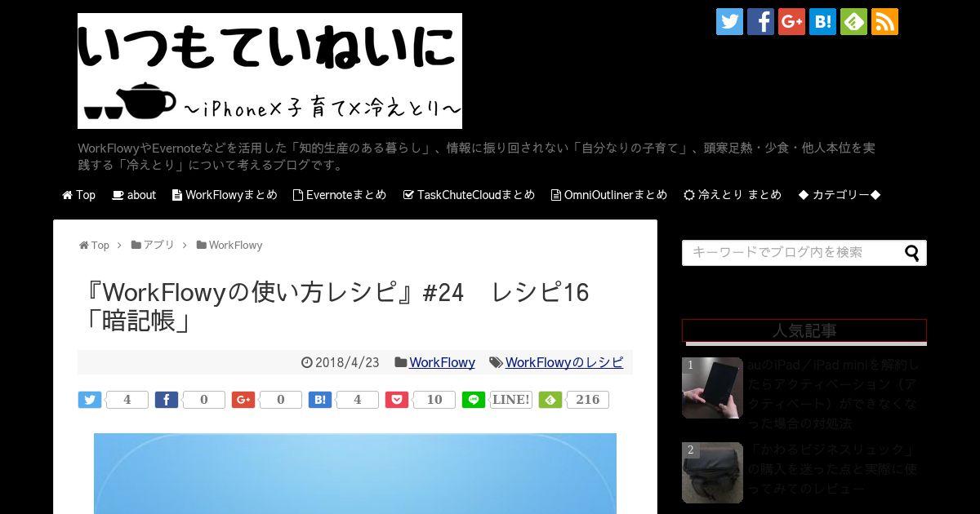980x514 pixels.
Task: Open popular article 2 thumbnail (backpack)
Action: [712, 472]
